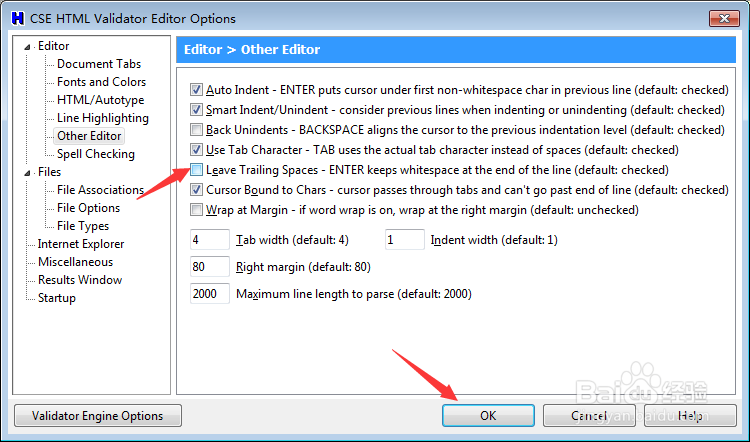Click the Right margin input field
Image resolution: width=750 pixels, height=442 pixels.
click(x=210, y=266)
